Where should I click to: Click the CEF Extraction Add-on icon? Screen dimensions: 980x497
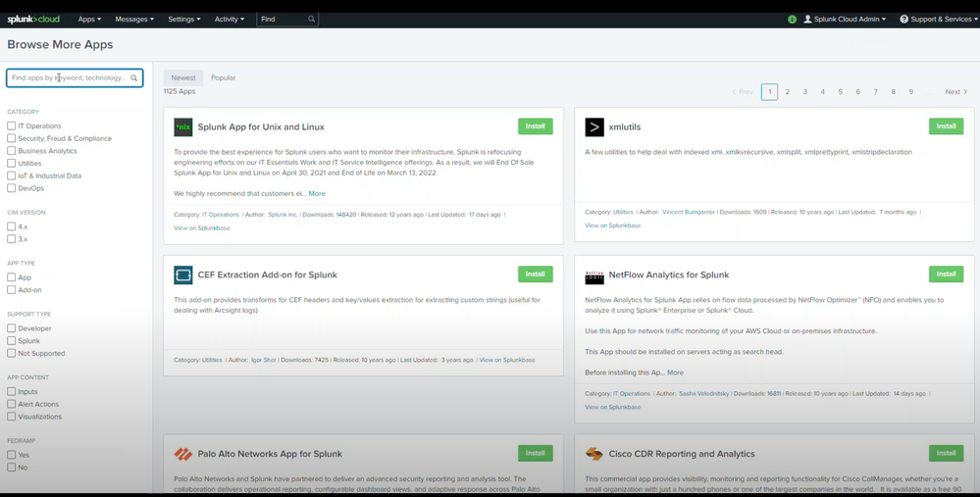click(x=183, y=274)
